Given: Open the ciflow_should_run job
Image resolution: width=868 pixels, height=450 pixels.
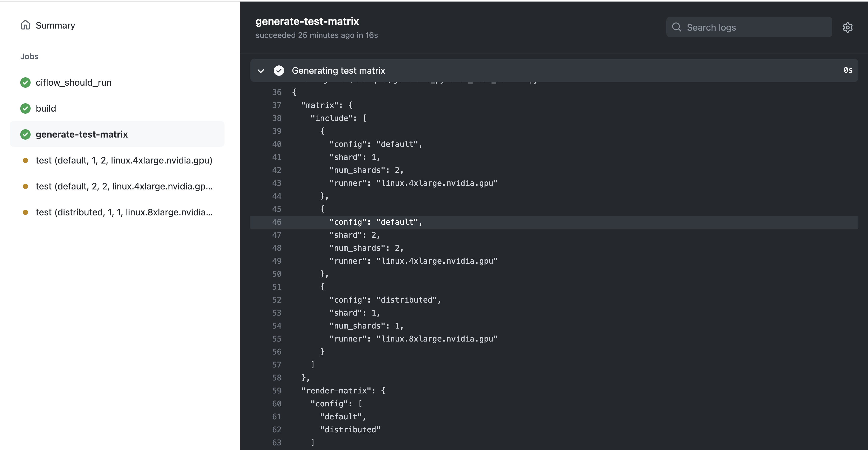Looking at the screenshot, I should coord(73,83).
